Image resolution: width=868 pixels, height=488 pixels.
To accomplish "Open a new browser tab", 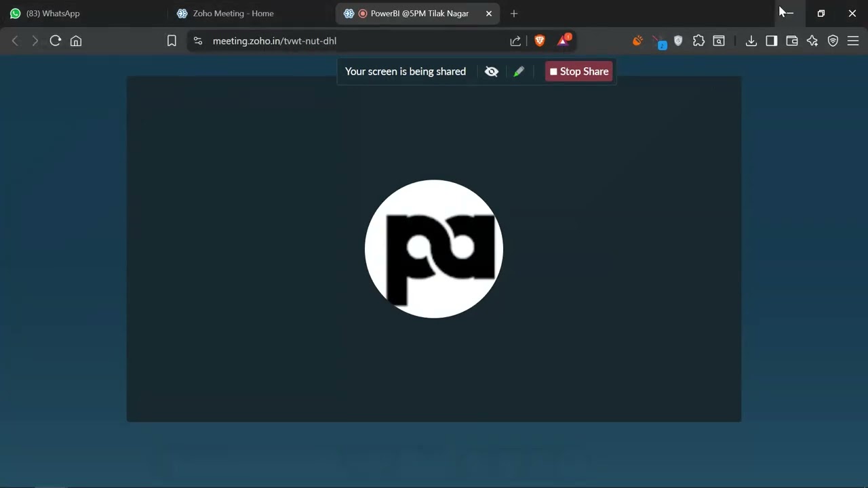I will coord(514,14).
